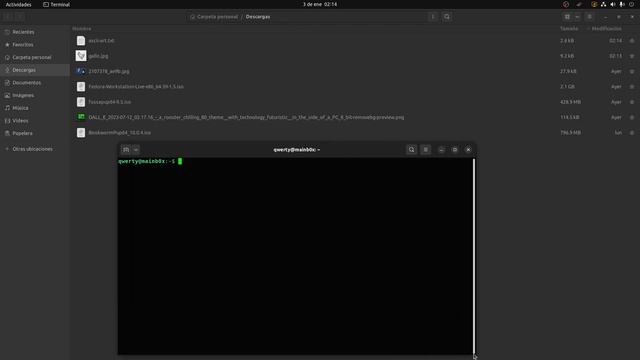Select the Fedora-Workstation-Live iso file name
This screenshot has height=360, width=640.
point(136,87)
